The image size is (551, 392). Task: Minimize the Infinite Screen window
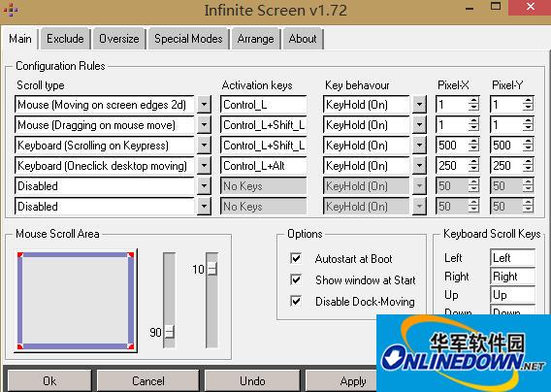[470, 8]
